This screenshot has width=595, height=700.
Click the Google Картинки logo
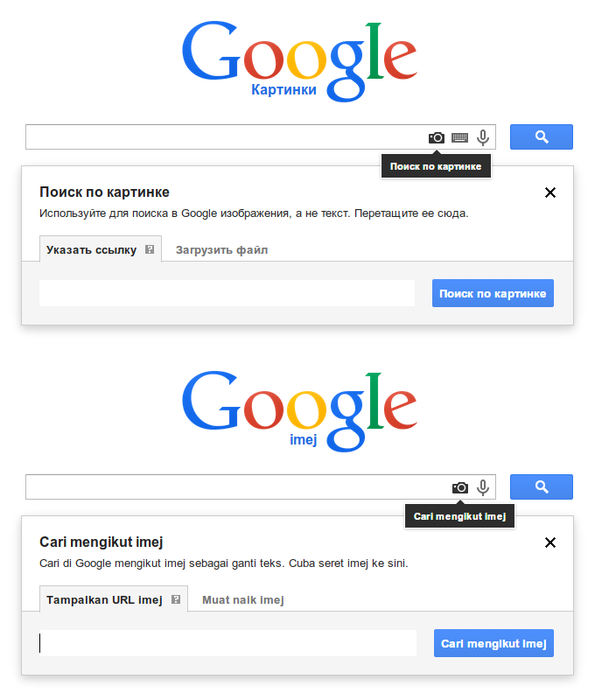(299, 61)
